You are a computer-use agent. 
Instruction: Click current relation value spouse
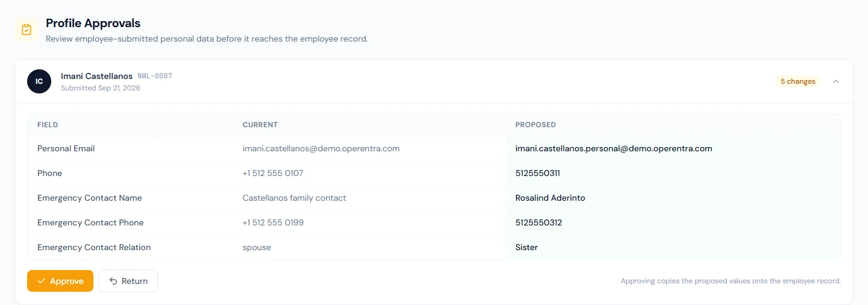tap(257, 247)
